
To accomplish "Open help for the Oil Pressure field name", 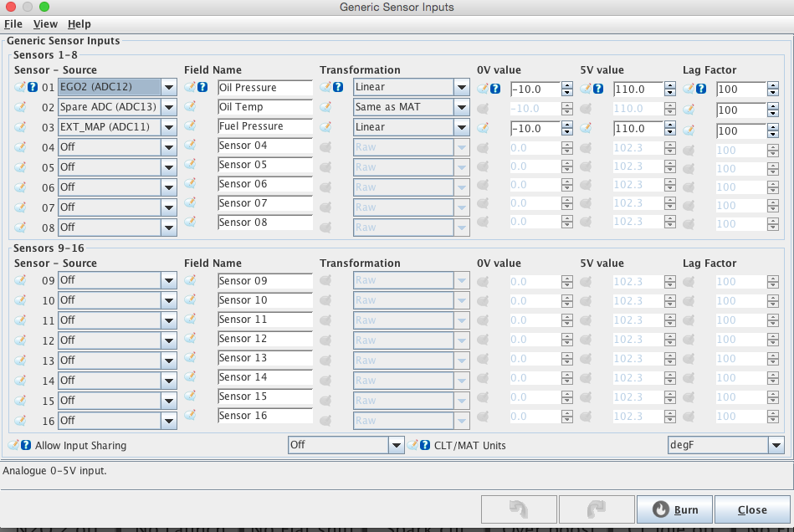I will click(203, 87).
